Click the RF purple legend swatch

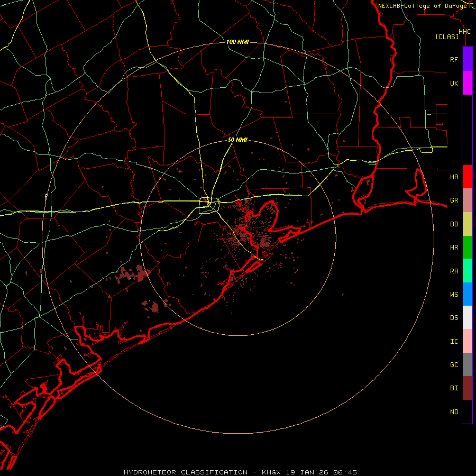point(467,59)
